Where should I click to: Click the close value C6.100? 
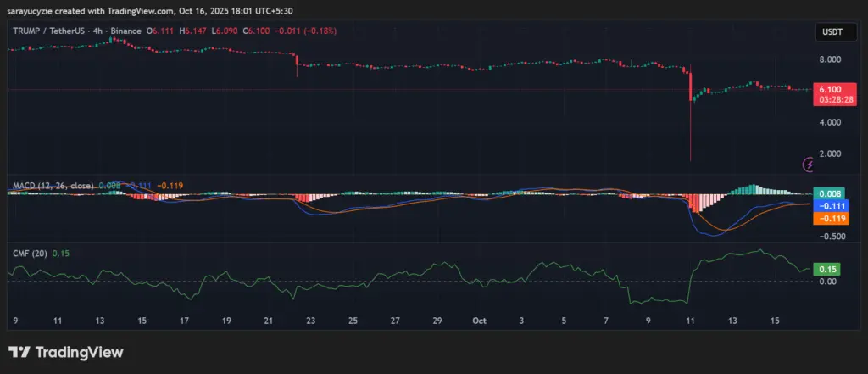pos(255,31)
